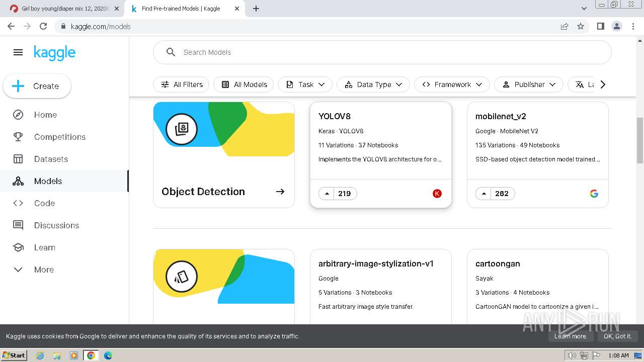Open the hamburger navigation menu

click(x=18, y=52)
